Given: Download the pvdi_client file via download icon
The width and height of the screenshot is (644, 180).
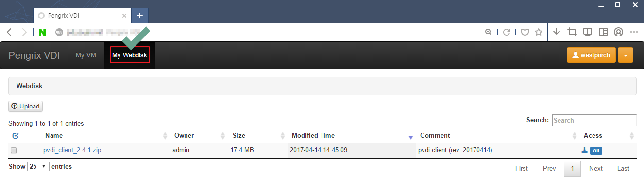Looking at the screenshot, I should pyautogui.click(x=584, y=150).
